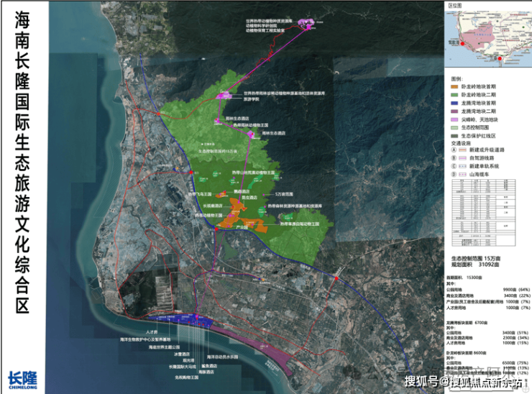Click the 新建单轨系统 legend label
The image size is (532, 394).
(x=484, y=166)
